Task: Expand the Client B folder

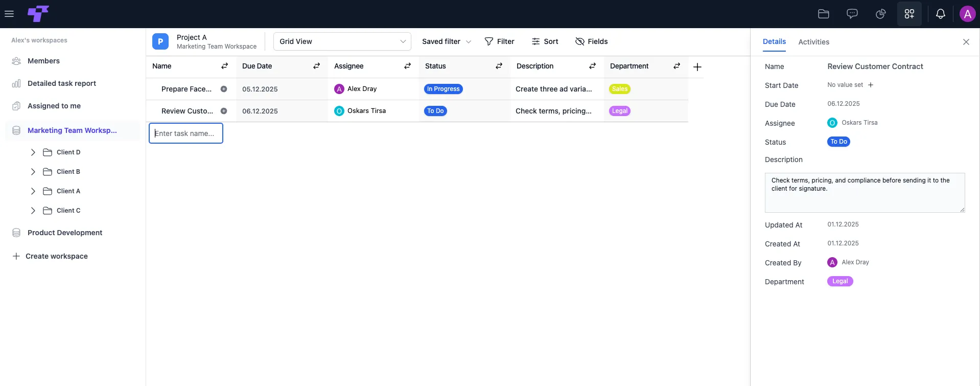Action: (33, 172)
